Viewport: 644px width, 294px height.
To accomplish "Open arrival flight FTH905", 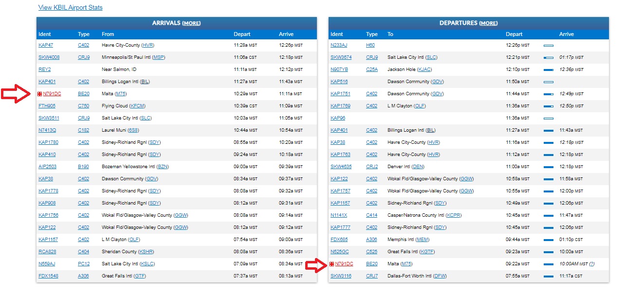I will [47, 106].
